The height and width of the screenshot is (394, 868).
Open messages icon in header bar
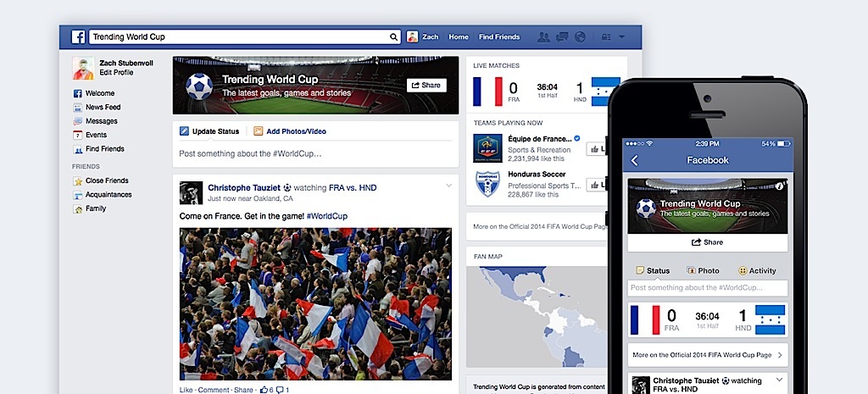(562, 37)
